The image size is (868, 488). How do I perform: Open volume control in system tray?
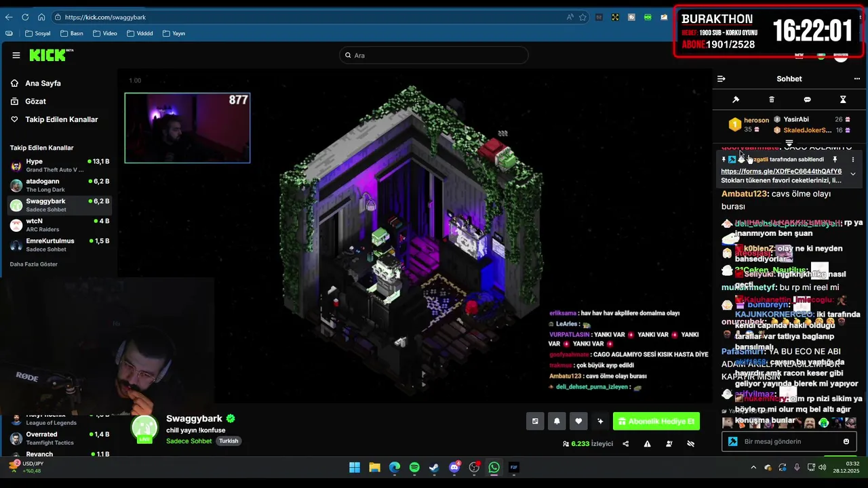pos(823,468)
